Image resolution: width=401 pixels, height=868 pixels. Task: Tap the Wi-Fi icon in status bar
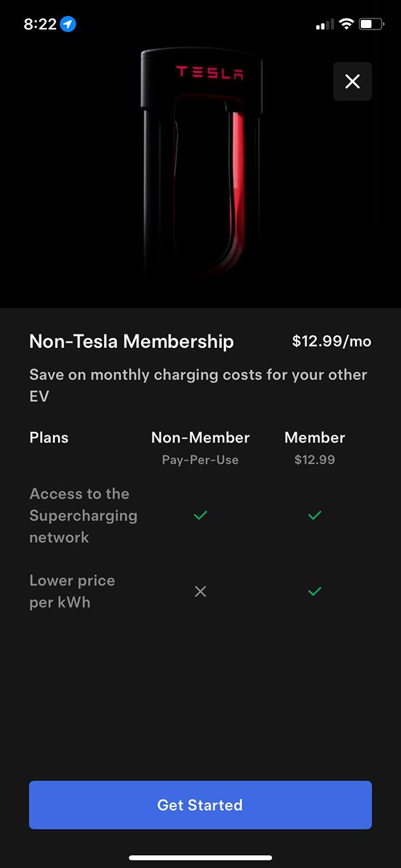346,24
